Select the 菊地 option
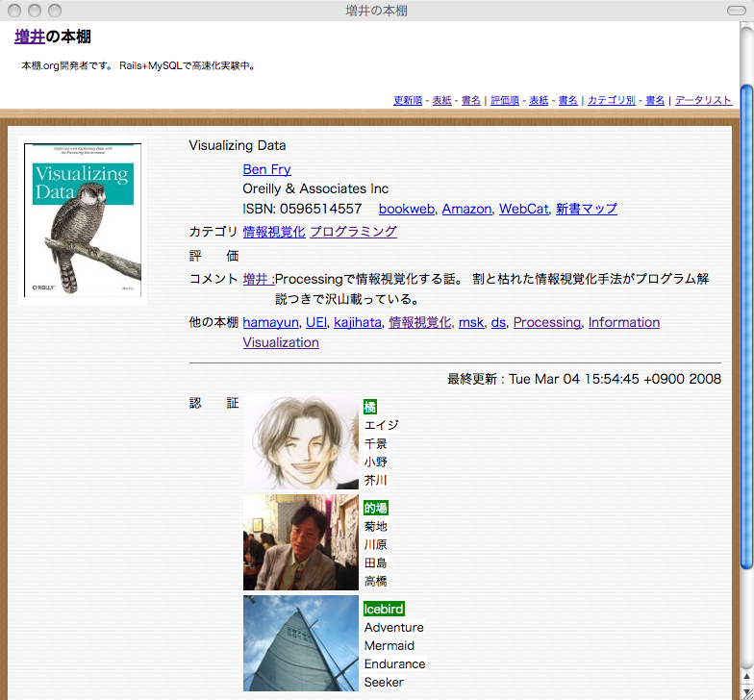The width and height of the screenshot is (754, 700). [x=375, y=526]
